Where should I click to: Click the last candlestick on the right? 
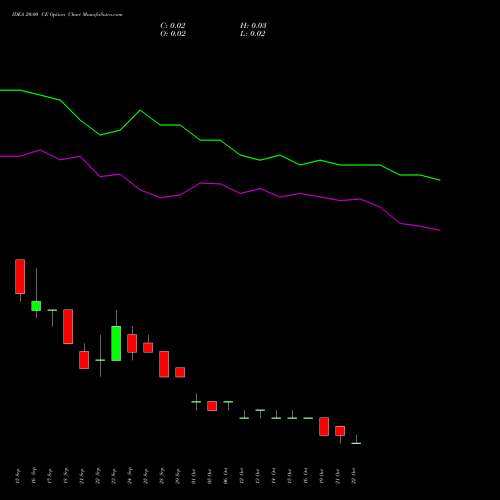tap(356, 443)
